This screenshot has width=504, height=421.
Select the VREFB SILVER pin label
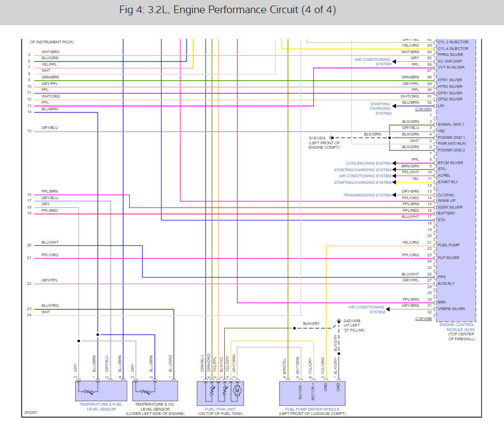[x=451, y=309]
